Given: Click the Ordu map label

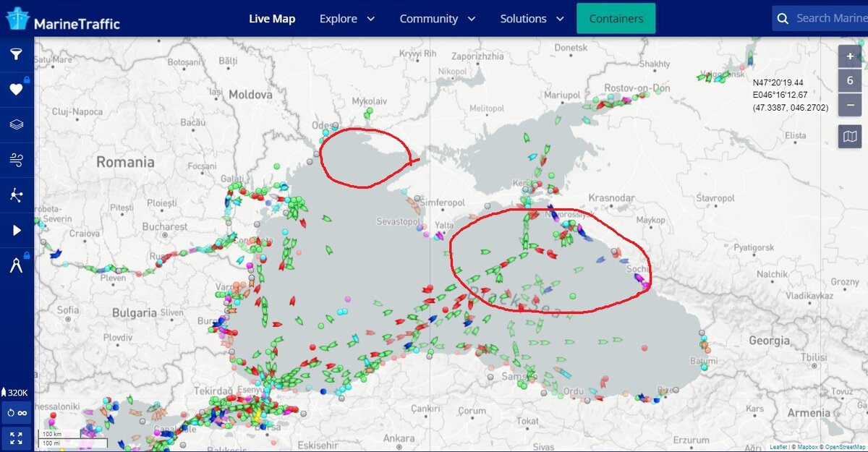Looking at the screenshot, I should 573,391.
